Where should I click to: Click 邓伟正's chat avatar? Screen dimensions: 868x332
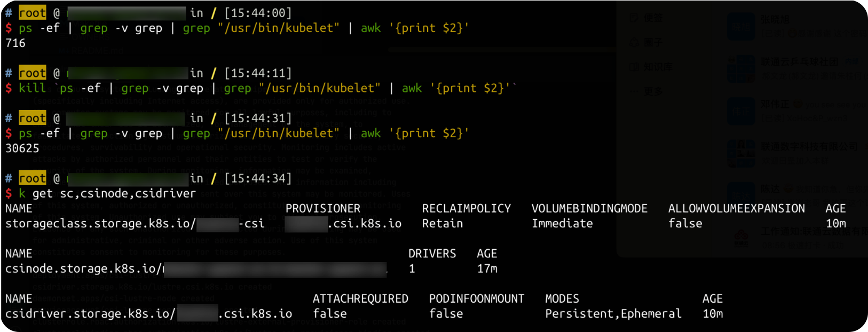[x=741, y=111]
